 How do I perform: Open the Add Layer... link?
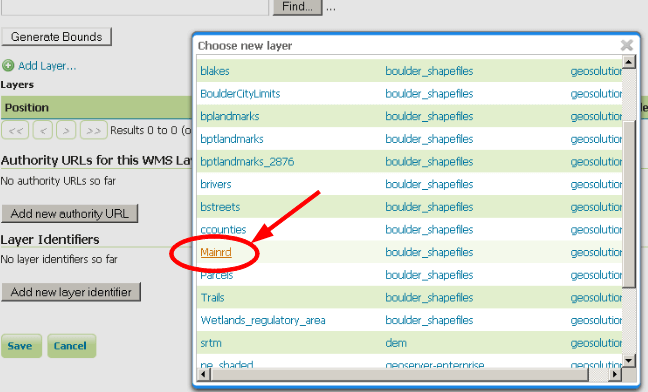pos(47,66)
